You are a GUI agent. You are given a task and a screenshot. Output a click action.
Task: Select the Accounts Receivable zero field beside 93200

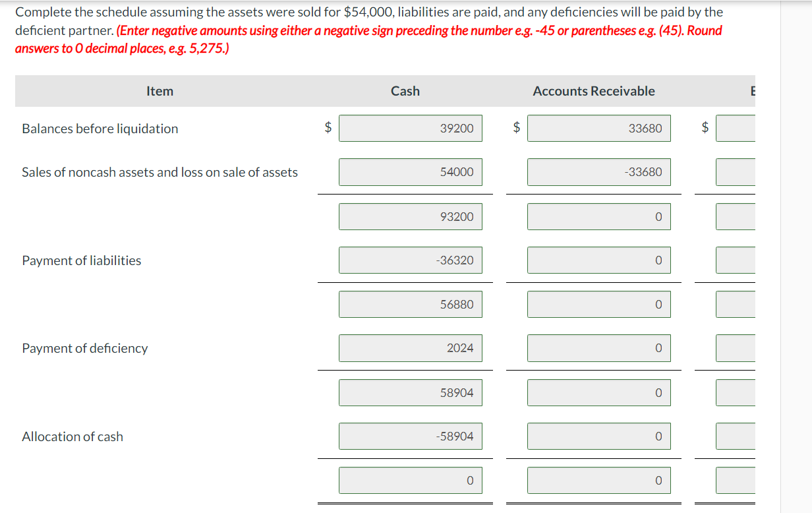tap(598, 216)
